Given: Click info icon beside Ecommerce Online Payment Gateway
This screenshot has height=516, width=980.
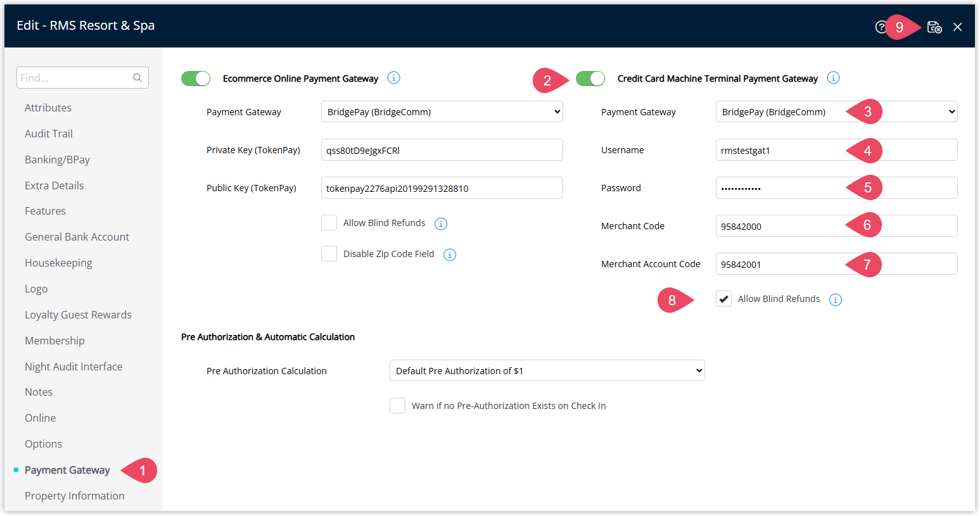Looking at the screenshot, I should point(393,78).
